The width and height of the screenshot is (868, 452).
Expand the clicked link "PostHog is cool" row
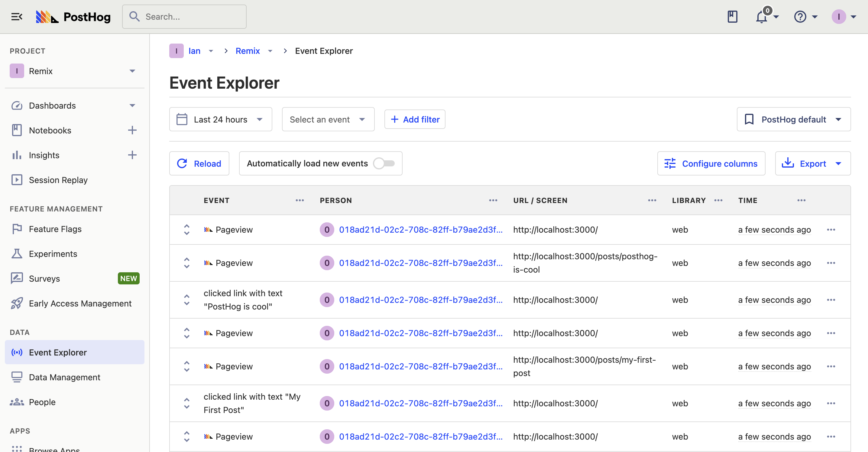[187, 300]
